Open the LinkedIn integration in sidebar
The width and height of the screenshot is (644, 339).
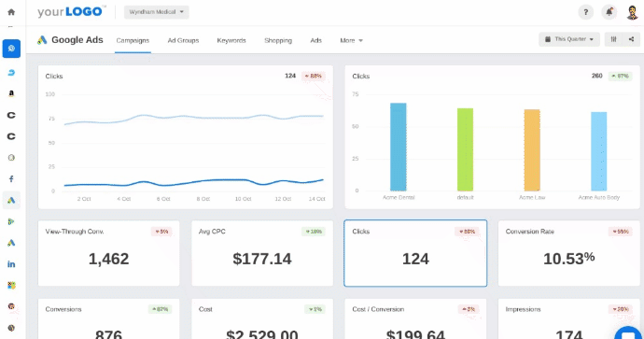(x=11, y=263)
